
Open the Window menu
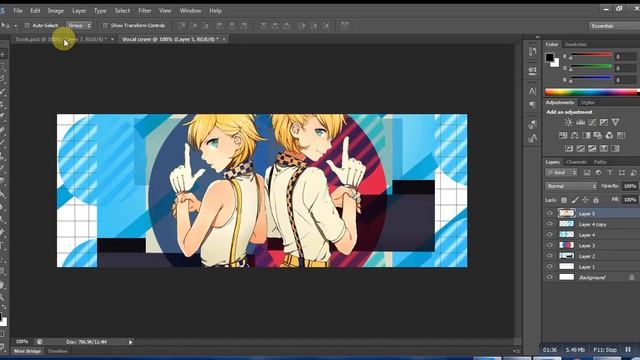click(x=190, y=11)
